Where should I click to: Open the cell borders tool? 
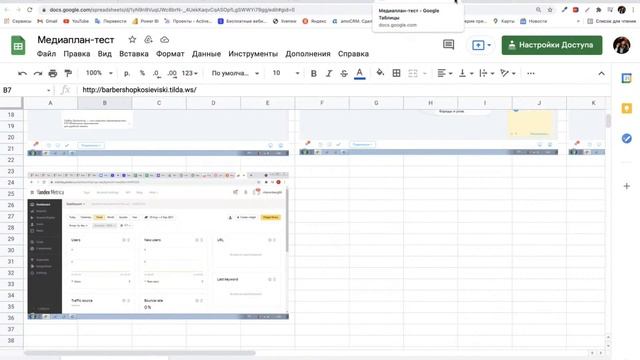[396, 73]
